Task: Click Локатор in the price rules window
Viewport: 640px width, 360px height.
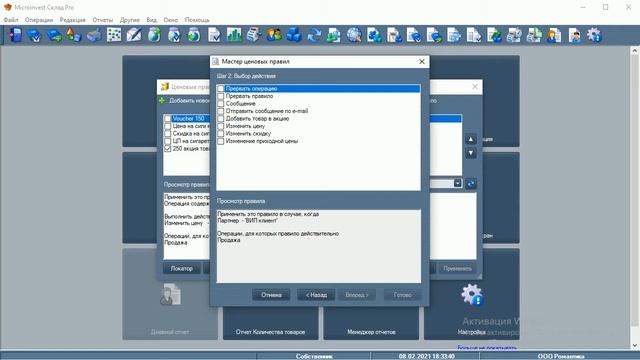Action: click(x=182, y=268)
